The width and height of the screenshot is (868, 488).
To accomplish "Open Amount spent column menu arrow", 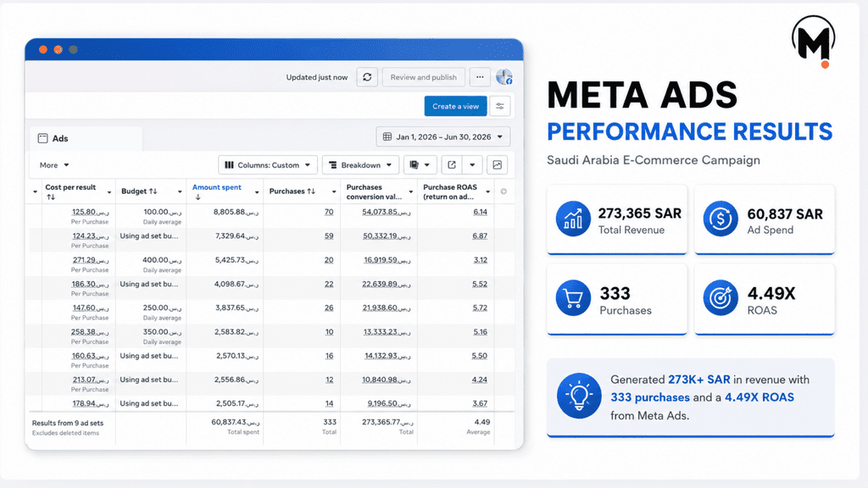I will tap(257, 192).
